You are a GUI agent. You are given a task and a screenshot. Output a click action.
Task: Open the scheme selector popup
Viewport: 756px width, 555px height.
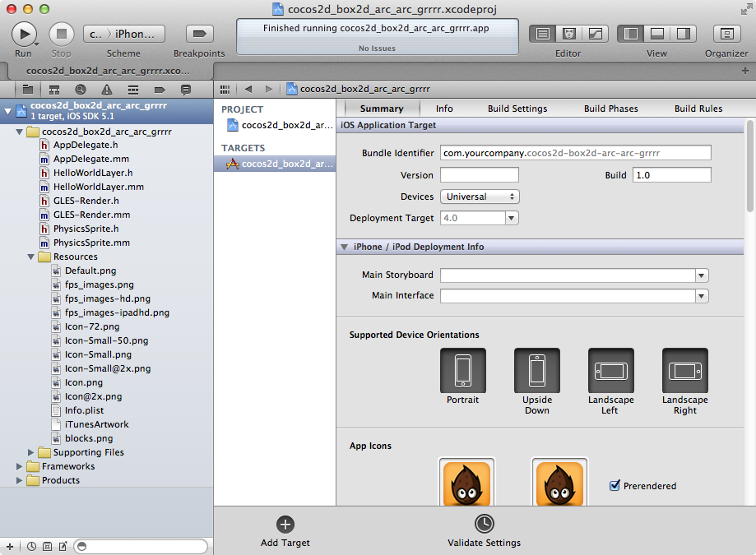pyautogui.click(x=124, y=34)
